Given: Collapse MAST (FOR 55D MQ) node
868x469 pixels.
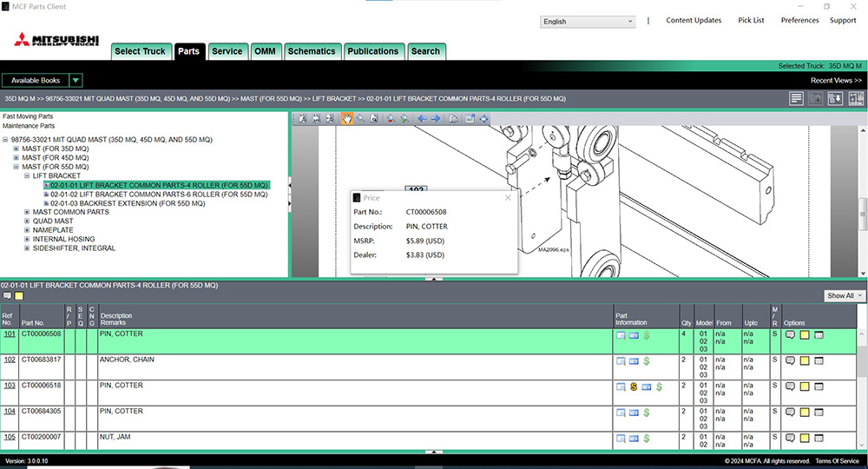Looking at the screenshot, I should pyautogui.click(x=16, y=167).
